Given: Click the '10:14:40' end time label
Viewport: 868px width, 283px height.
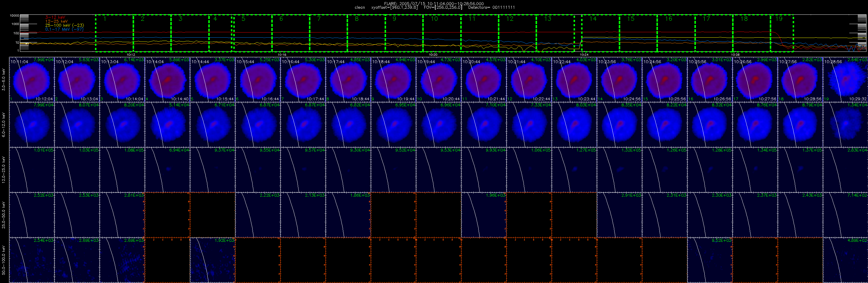Looking at the screenshot, I should coord(180,99).
